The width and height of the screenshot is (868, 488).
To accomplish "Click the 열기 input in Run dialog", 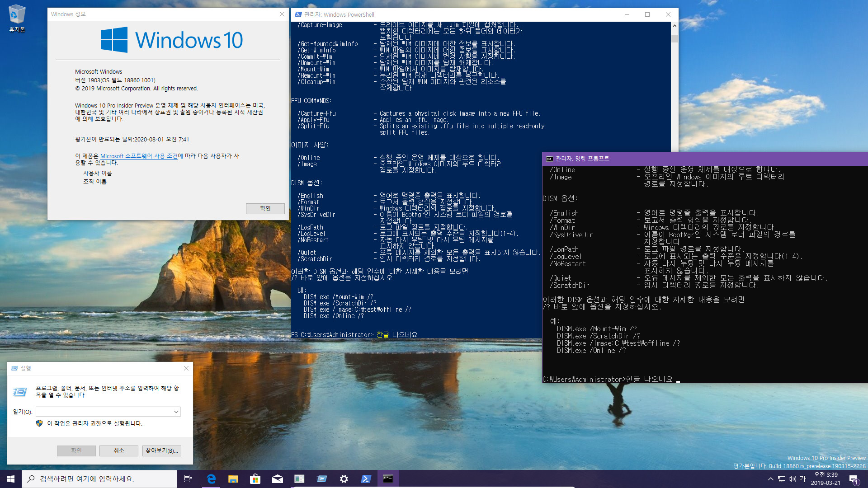I will (108, 412).
